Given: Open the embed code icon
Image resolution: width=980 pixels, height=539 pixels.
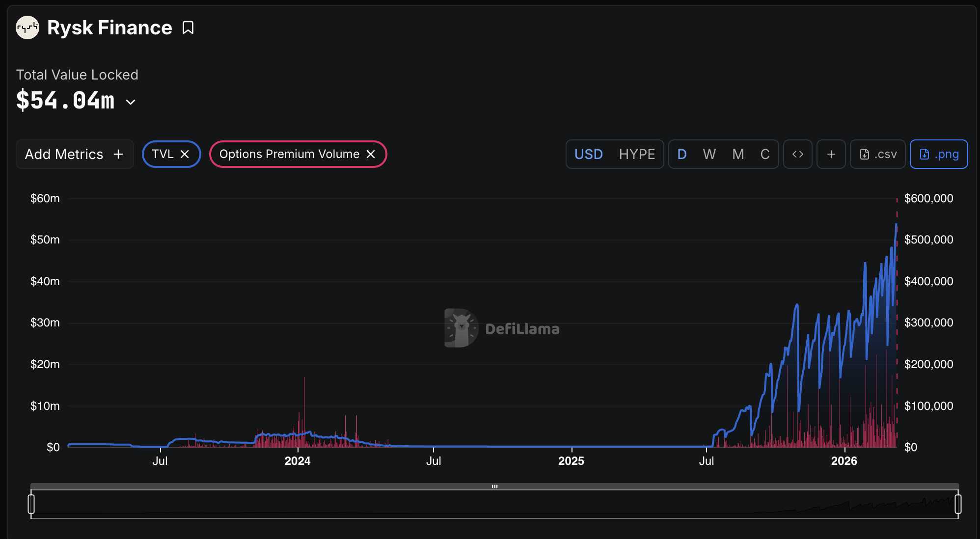Looking at the screenshot, I should point(797,154).
